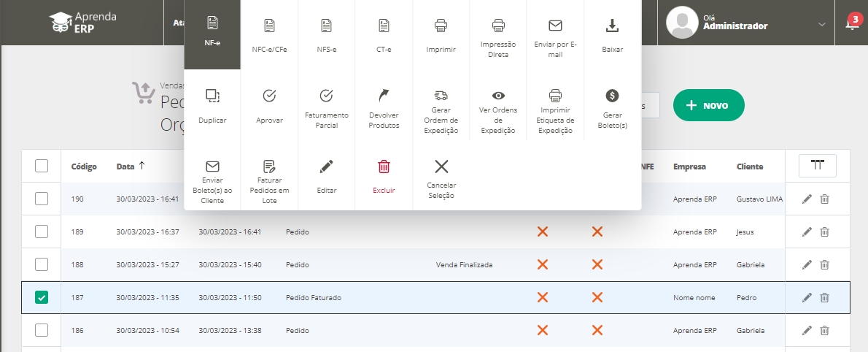Click the Gerar Boleto(s) dollar icon
Image resolution: width=868 pixels, height=352 pixels.
pos(612,96)
